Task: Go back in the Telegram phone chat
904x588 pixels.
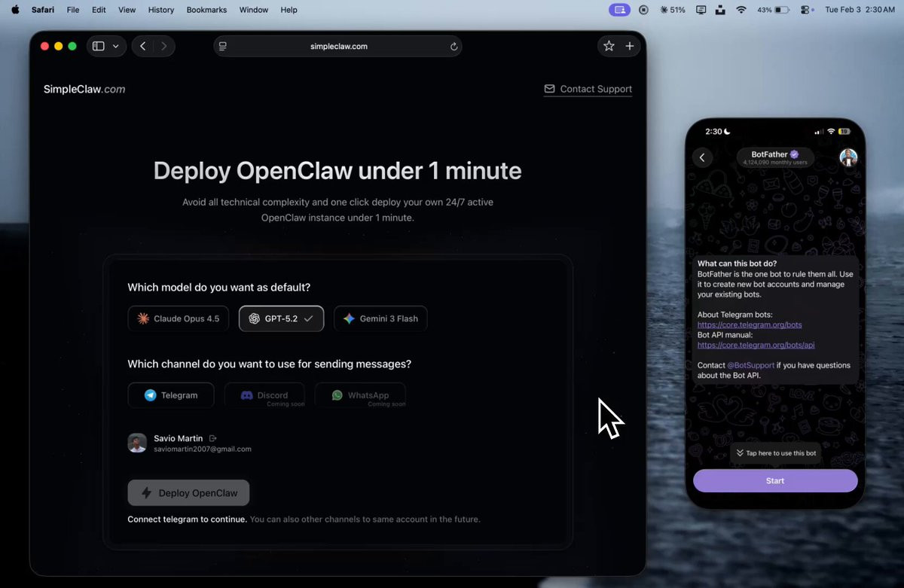Action: (x=702, y=157)
